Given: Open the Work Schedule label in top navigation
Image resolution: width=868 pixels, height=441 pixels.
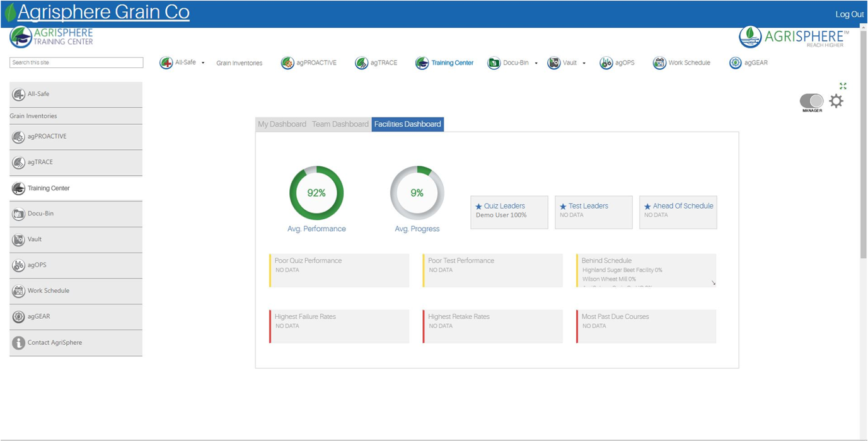Looking at the screenshot, I should point(690,63).
